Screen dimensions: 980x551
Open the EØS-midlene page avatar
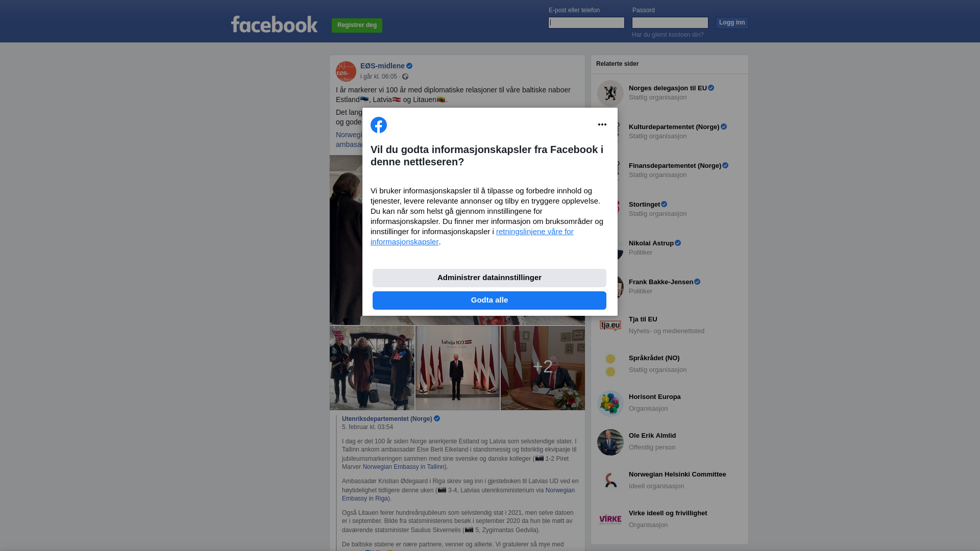(346, 71)
